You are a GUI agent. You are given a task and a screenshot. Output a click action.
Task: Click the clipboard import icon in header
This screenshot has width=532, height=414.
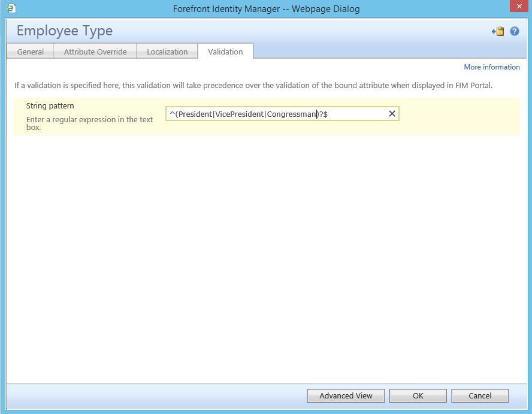point(498,32)
